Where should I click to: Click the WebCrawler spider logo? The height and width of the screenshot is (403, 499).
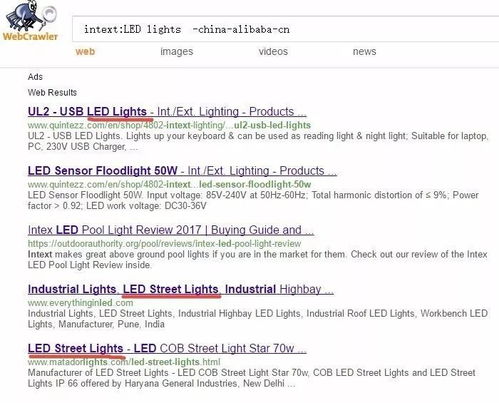(x=31, y=21)
